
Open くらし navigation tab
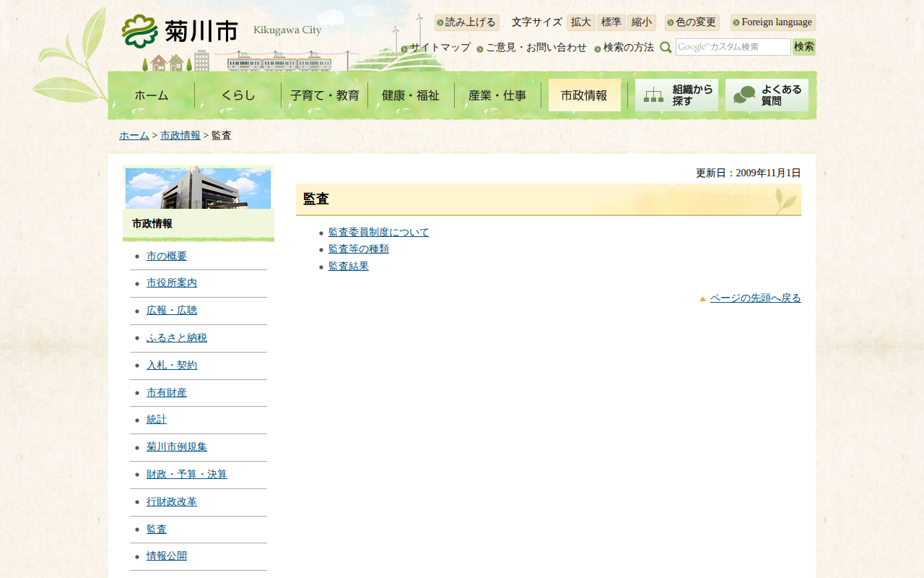(x=238, y=95)
